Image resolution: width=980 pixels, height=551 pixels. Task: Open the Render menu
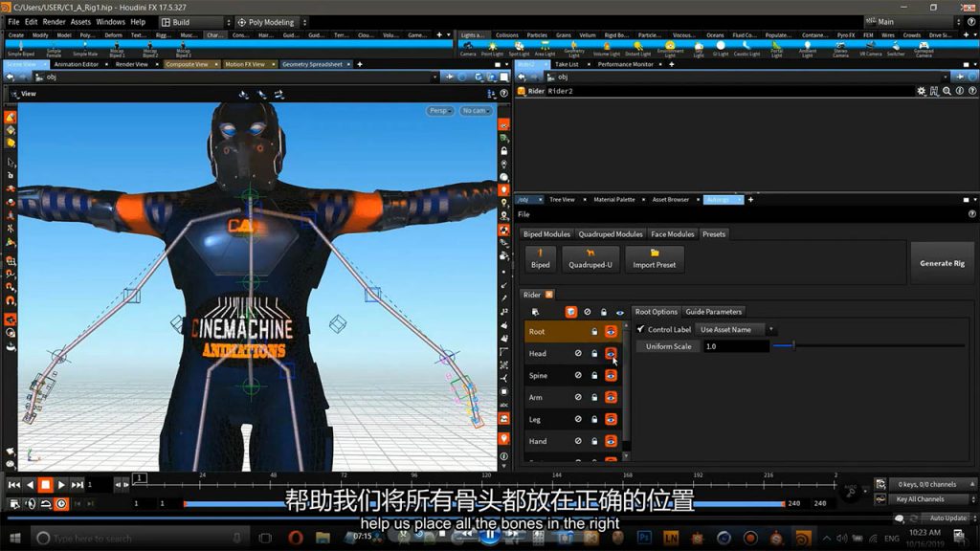[54, 22]
